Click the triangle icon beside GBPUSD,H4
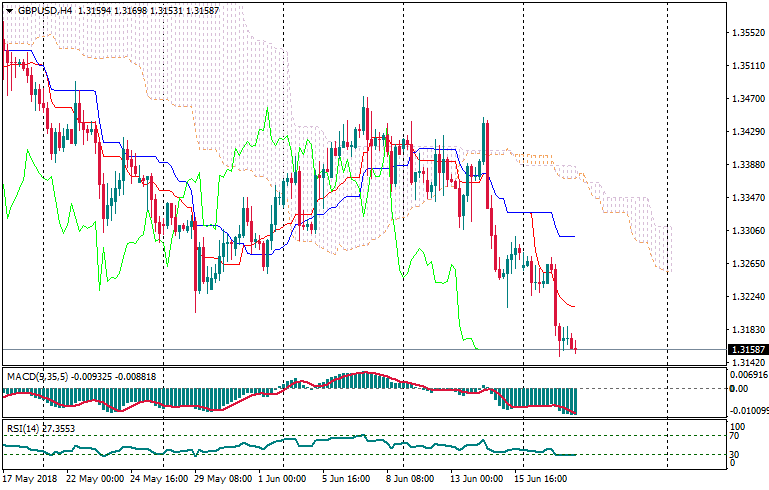Viewport: 769px width, 490px height. [x=9, y=10]
